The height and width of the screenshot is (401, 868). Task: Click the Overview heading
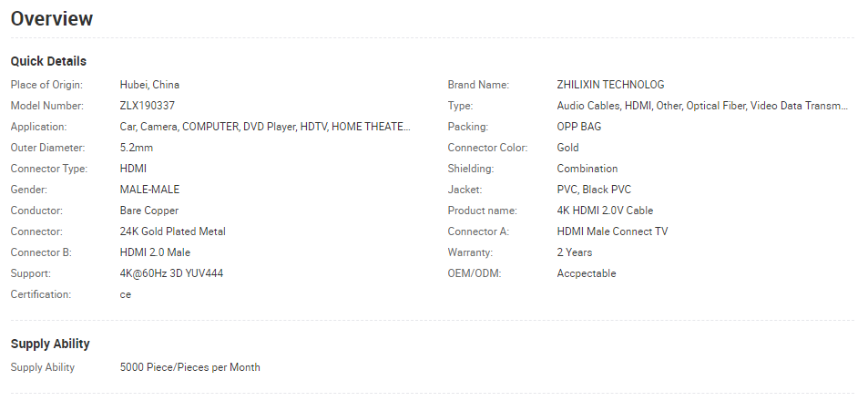(52, 18)
